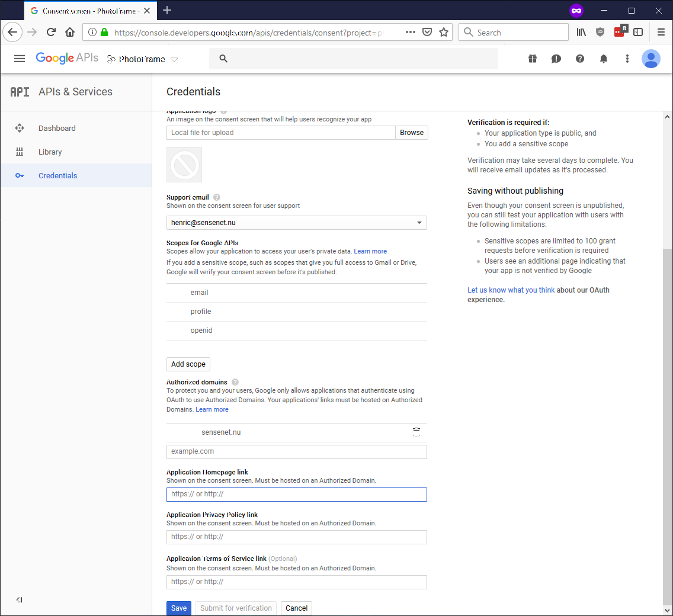Click the Google APIs logo
The image size is (673, 616).
67,58
